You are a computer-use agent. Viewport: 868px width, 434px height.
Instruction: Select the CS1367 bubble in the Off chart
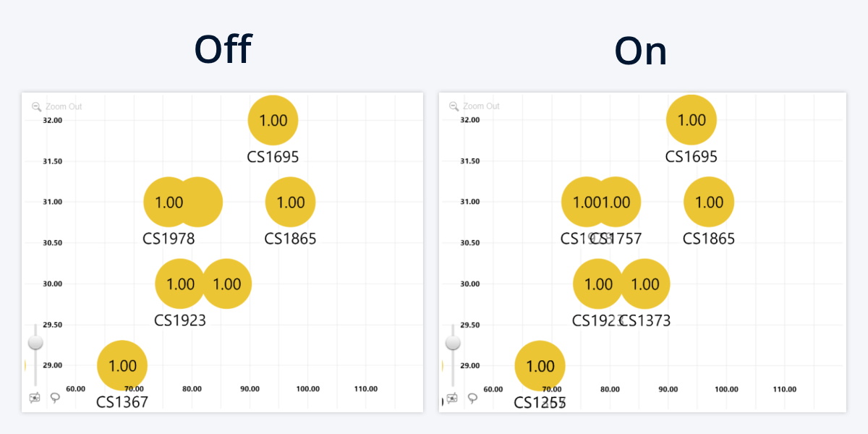(122, 366)
